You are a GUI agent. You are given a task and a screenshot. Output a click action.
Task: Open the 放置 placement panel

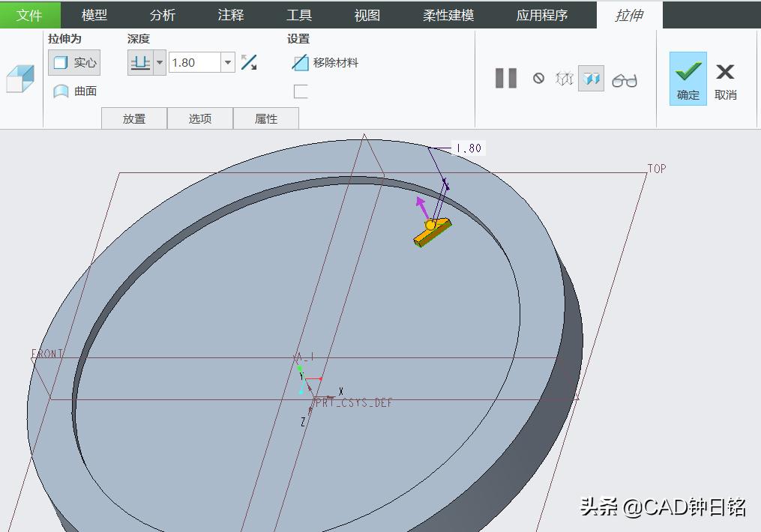point(133,118)
